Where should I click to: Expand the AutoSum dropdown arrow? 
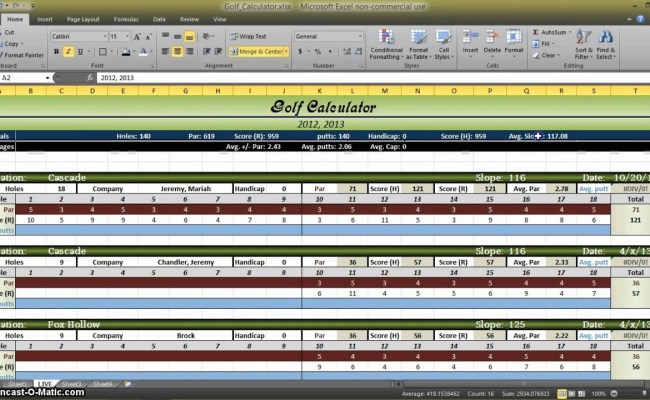[570, 32]
